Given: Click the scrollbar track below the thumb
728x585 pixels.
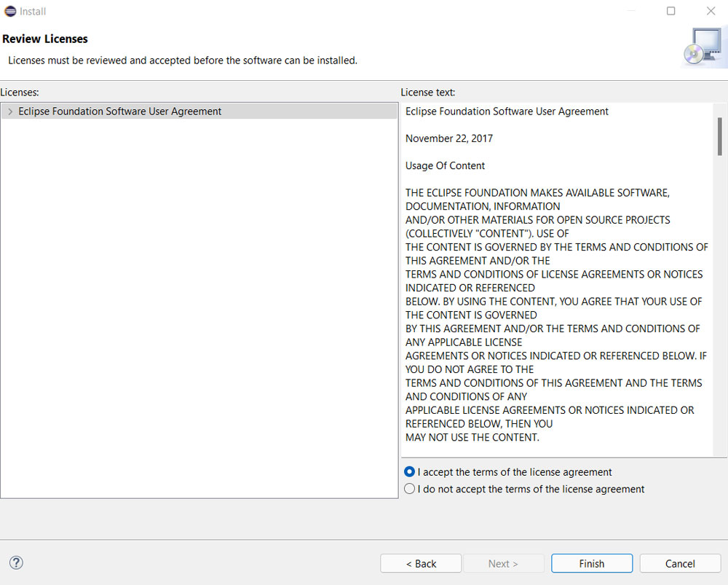Looking at the screenshot, I should click(719, 306).
